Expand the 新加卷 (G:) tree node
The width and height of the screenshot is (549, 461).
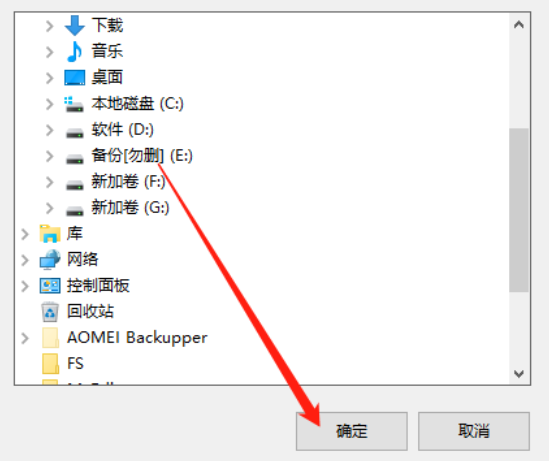[x=49, y=208]
